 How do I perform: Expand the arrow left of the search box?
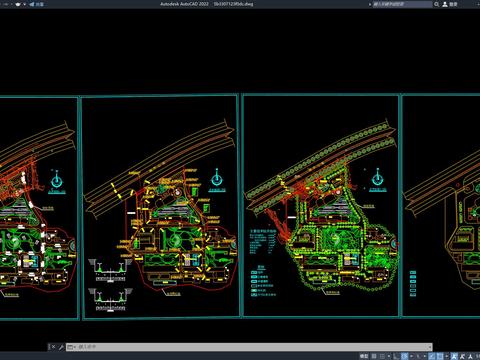pyautogui.click(x=370, y=4)
